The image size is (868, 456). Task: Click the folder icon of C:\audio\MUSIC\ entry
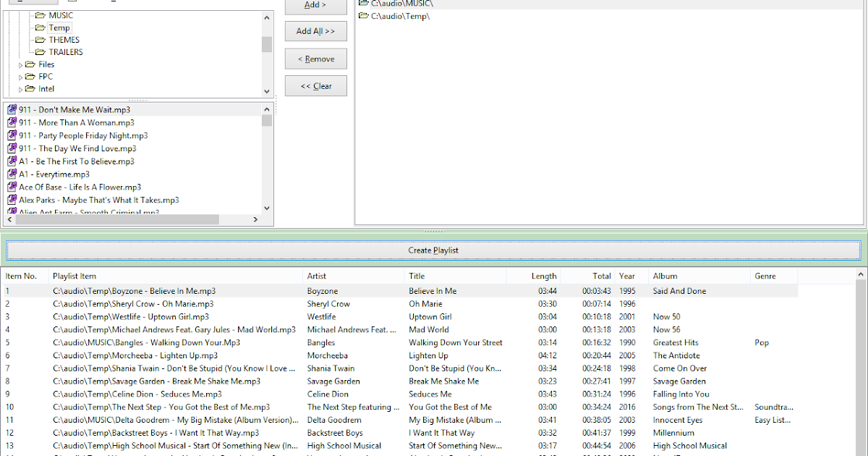pyautogui.click(x=364, y=4)
